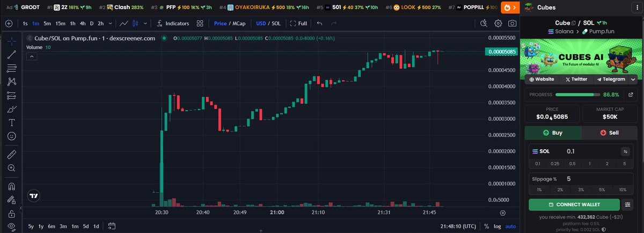Open the quick search icon in toolbar
The height and width of the screenshot is (233, 644).
pyautogui.click(x=484, y=24)
